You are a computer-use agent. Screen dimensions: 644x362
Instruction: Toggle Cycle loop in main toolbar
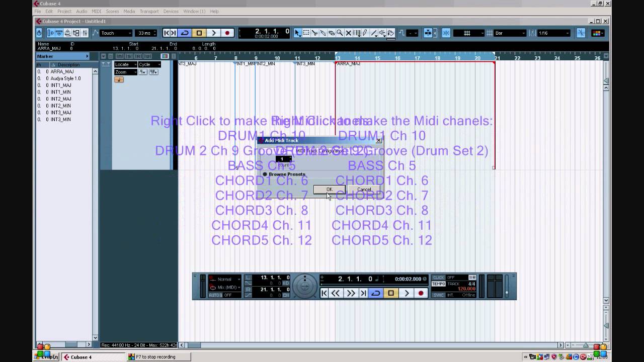point(185,33)
